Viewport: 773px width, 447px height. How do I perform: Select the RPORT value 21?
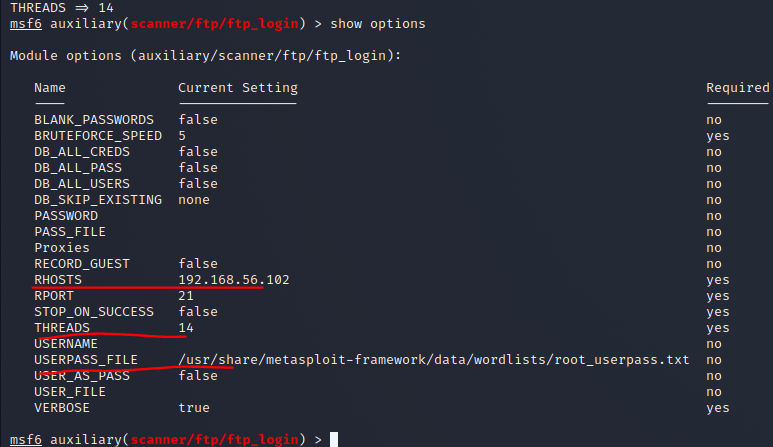pos(186,296)
